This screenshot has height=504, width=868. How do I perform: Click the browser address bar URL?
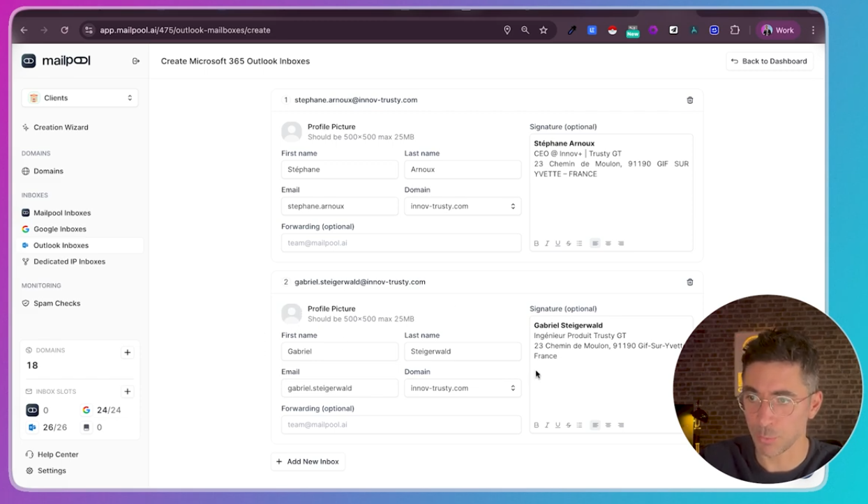pos(185,31)
